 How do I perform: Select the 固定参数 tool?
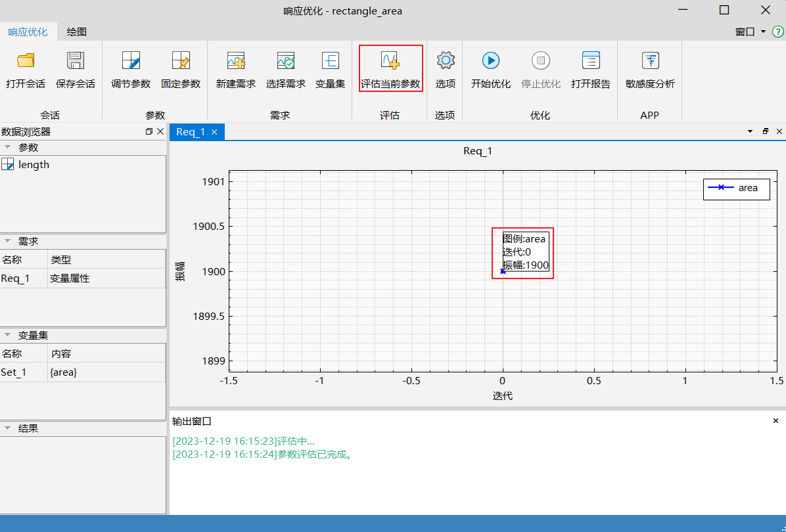tap(181, 61)
